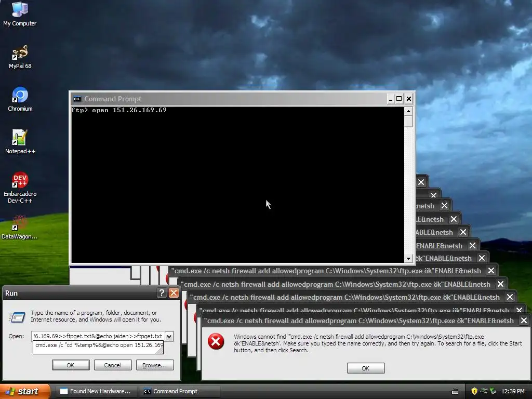Expand the Open combo box dropdown arrow
Screen dimensions: 532x399
[169, 336]
